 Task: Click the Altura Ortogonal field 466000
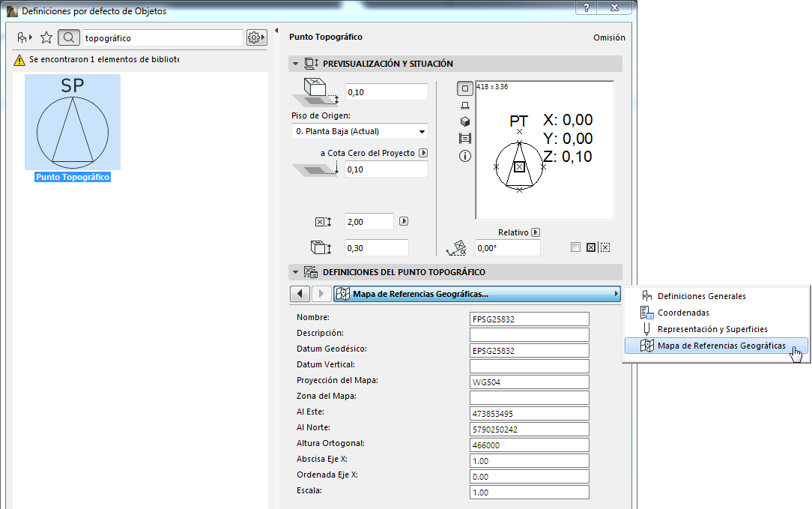point(530,445)
